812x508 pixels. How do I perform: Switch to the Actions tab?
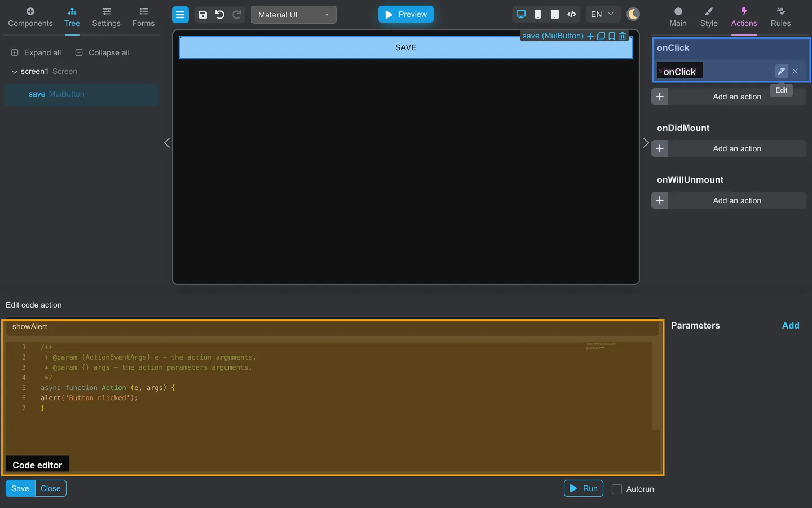744,17
